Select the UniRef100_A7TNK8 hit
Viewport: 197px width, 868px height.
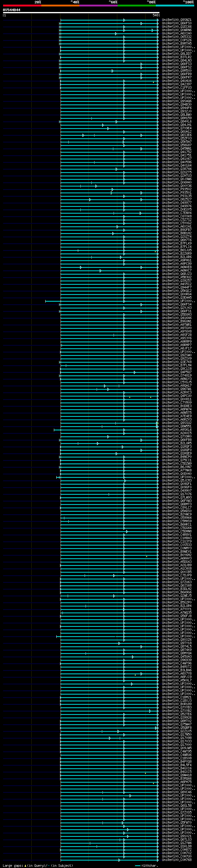click(x=176, y=470)
